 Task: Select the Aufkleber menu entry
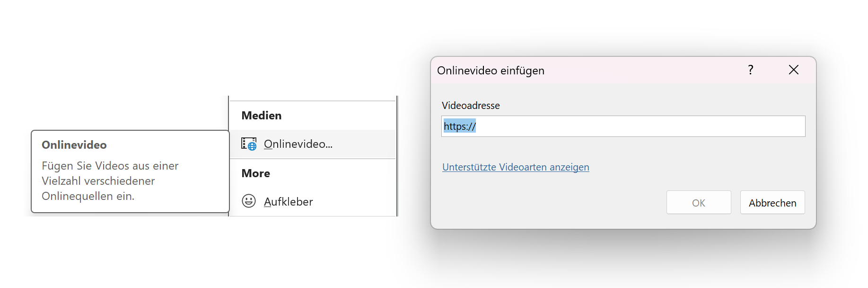click(x=313, y=201)
